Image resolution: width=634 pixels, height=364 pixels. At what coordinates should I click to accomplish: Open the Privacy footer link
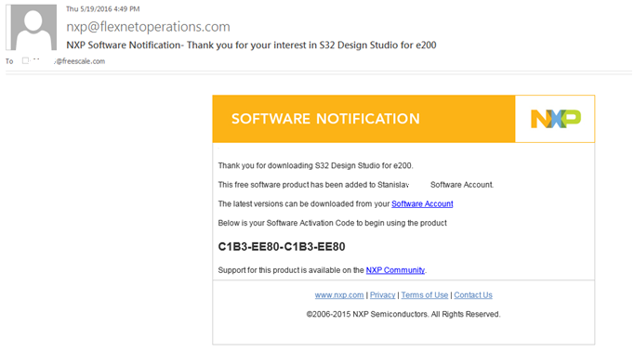[x=382, y=295]
